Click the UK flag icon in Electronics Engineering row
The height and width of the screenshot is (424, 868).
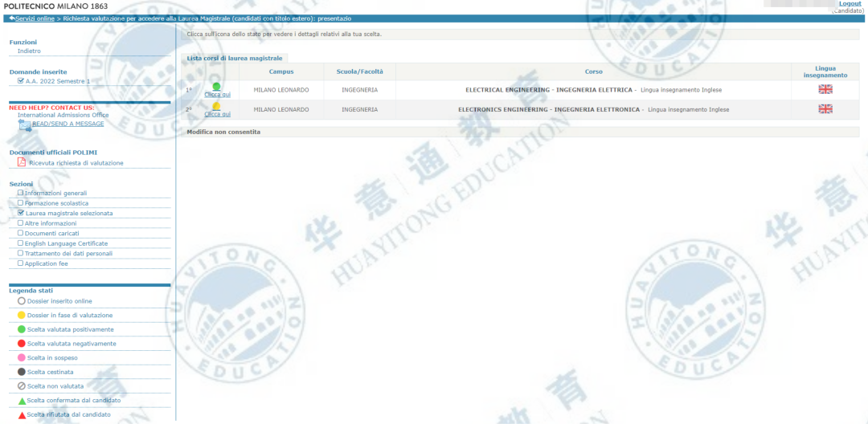825,109
